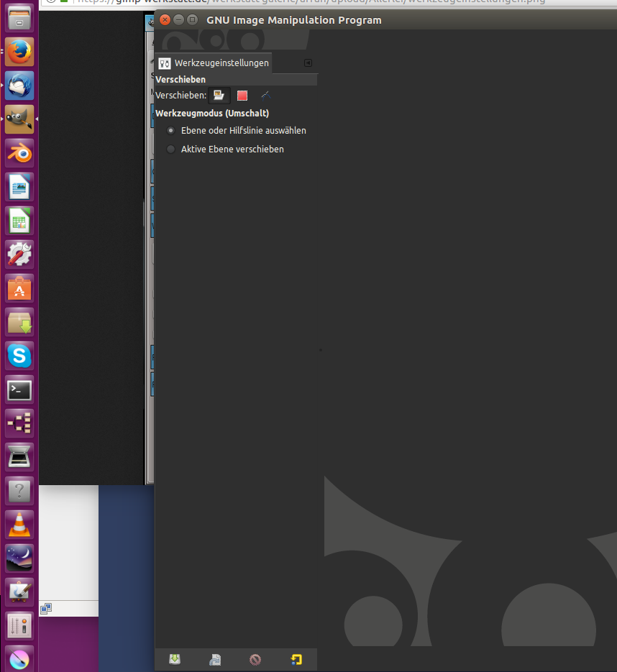
Task: Open package installer box dock icon
Action: click(19, 322)
